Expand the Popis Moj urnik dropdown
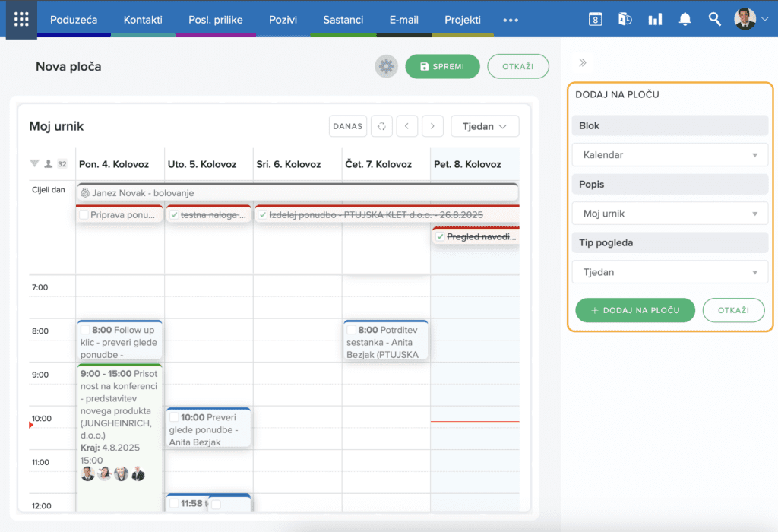 click(669, 214)
